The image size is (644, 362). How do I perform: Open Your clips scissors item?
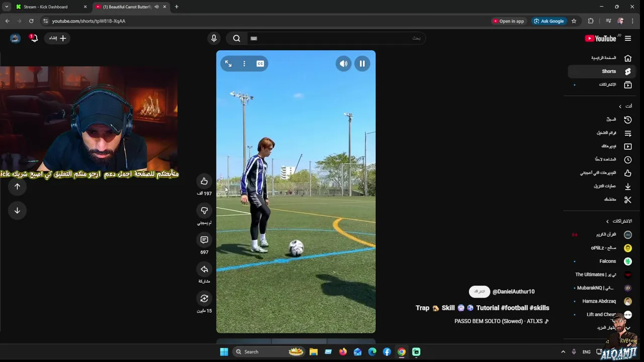602,200
